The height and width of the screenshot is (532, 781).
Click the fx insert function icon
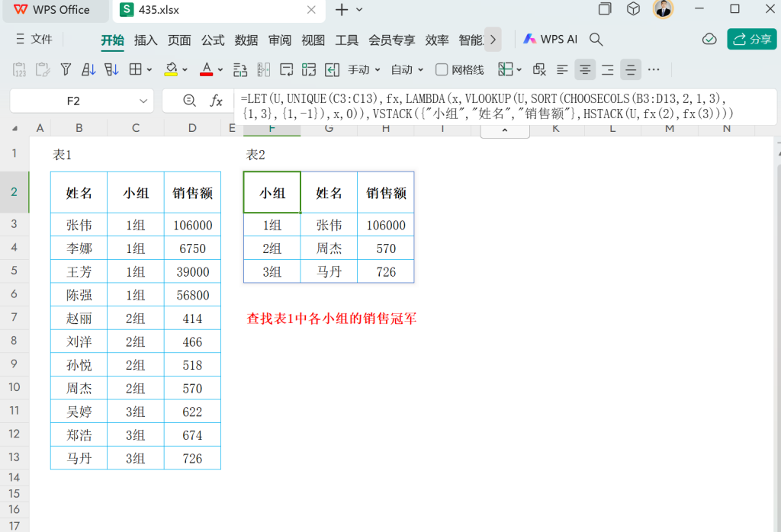click(216, 101)
